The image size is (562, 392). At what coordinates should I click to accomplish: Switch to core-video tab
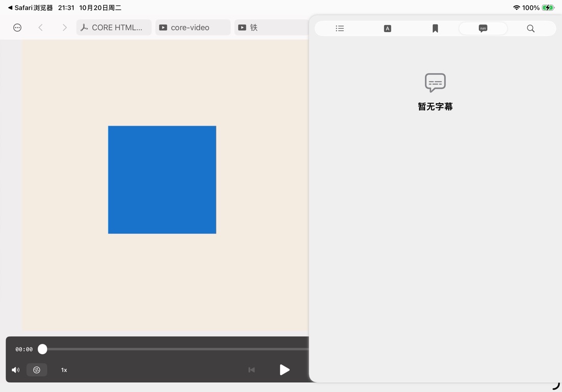click(x=193, y=28)
